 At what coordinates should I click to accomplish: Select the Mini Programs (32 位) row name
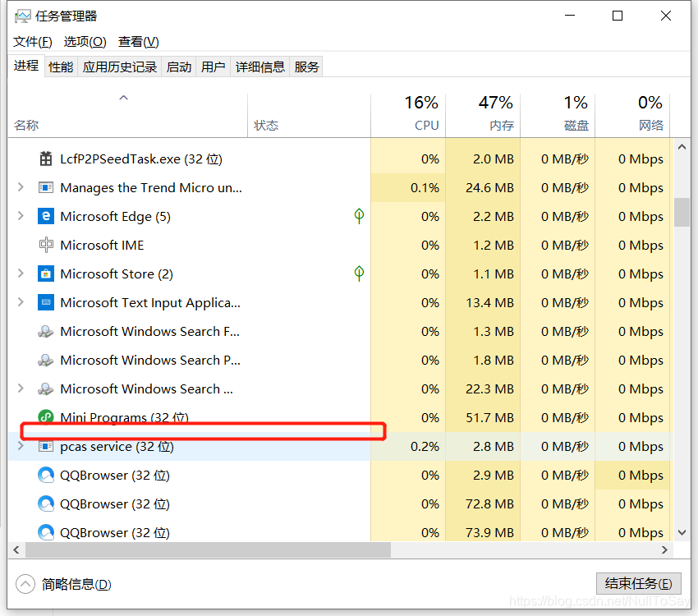tap(124, 417)
